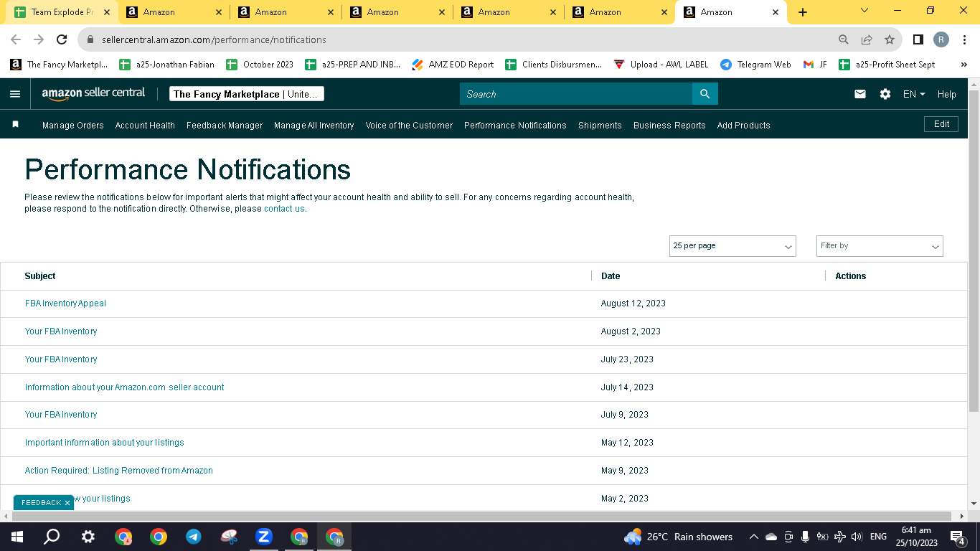The height and width of the screenshot is (551, 980).
Task: Open a new browser tab
Action: tap(802, 12)
